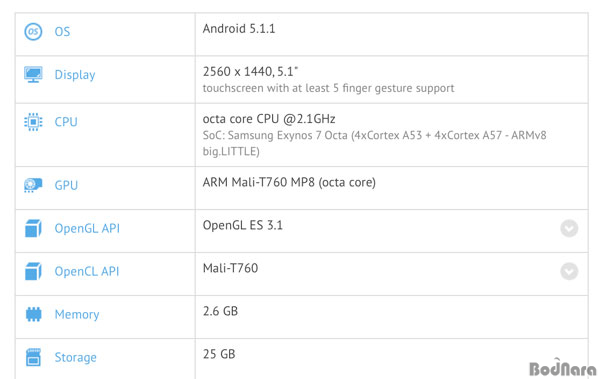Select the Display label

pos(75,75)
